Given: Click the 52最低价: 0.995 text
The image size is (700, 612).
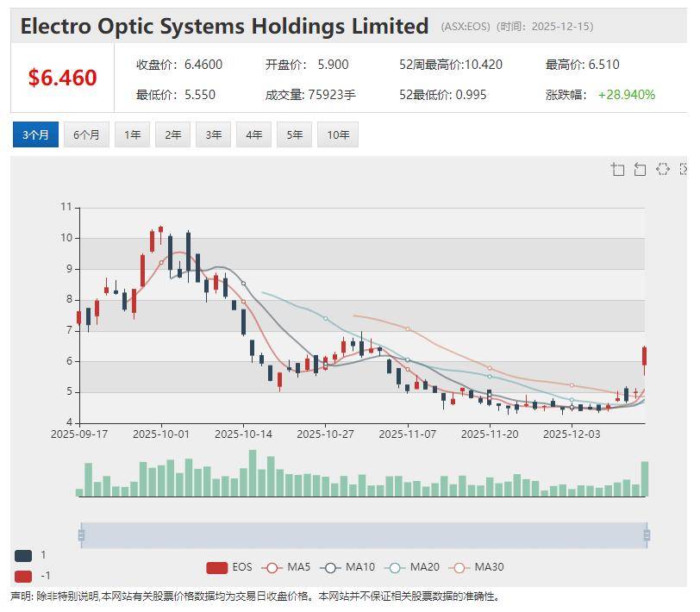Looking at the screenshot, I should tap(442, 95).
